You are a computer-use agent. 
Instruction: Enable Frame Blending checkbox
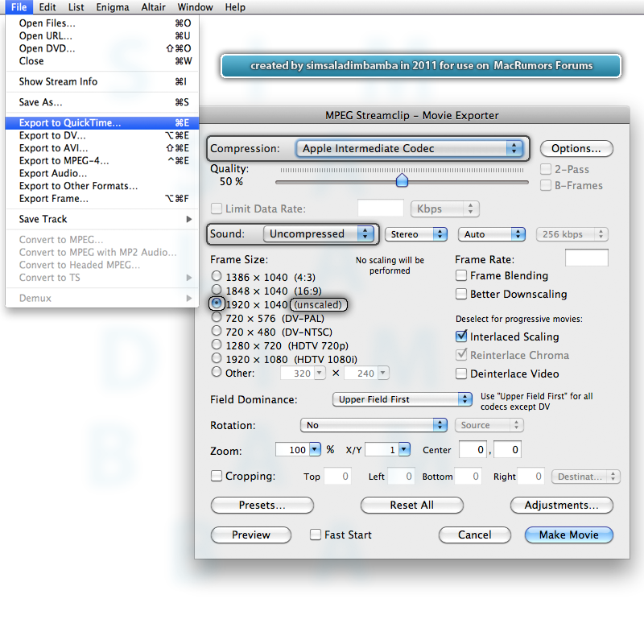[x=461, y=275]
